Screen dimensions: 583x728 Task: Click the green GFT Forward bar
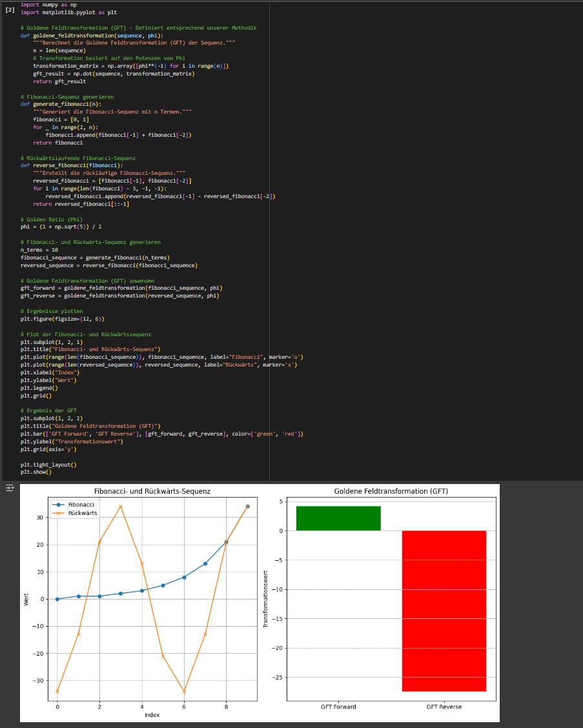(x=338, y=518)
